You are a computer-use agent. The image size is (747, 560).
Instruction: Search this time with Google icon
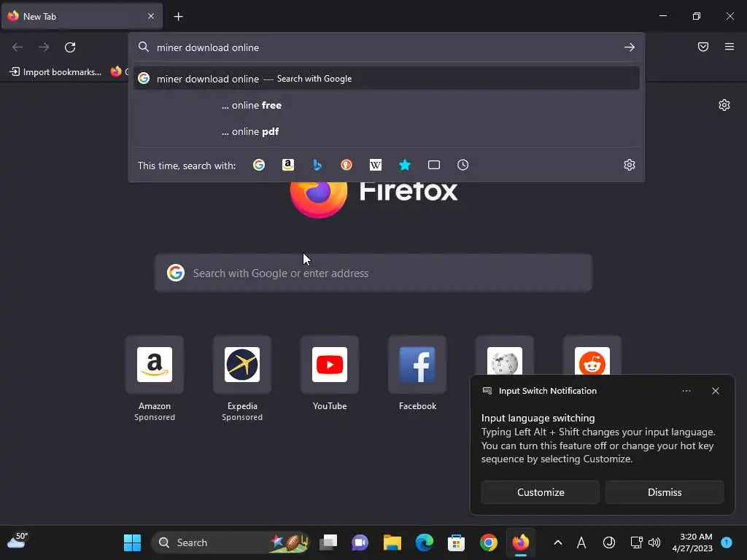259,165
